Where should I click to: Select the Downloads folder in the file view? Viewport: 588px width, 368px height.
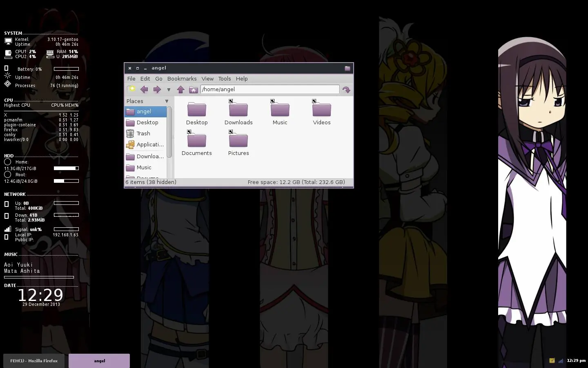click(x=238, y=113)
